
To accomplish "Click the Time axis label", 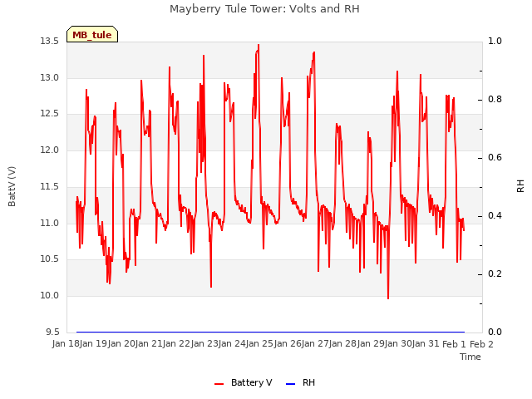I will pos(470,357).
